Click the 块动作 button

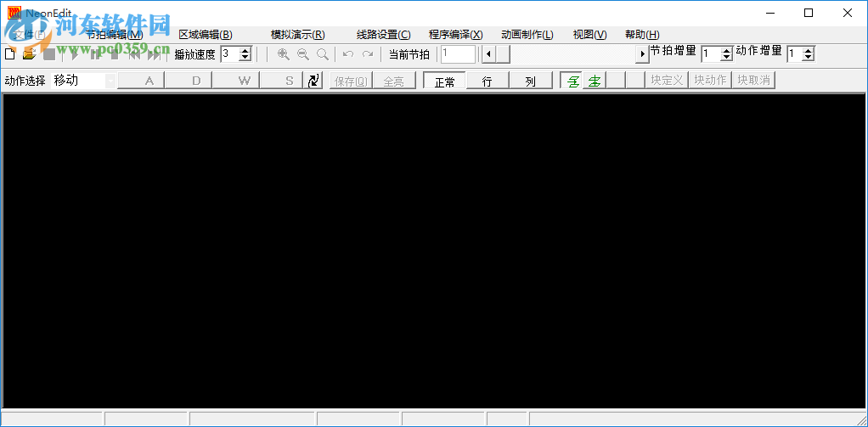pos(710,81)
